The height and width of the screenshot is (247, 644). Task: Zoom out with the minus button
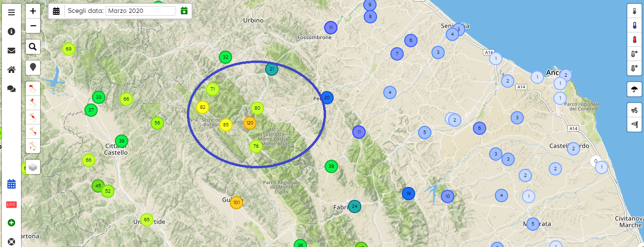click(32, 26)
